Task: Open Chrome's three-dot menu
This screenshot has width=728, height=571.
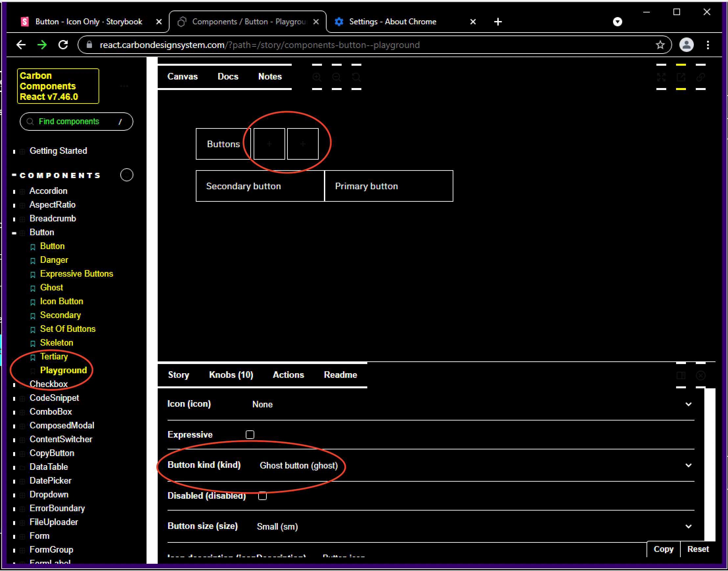Action: (x=708, y=45)
